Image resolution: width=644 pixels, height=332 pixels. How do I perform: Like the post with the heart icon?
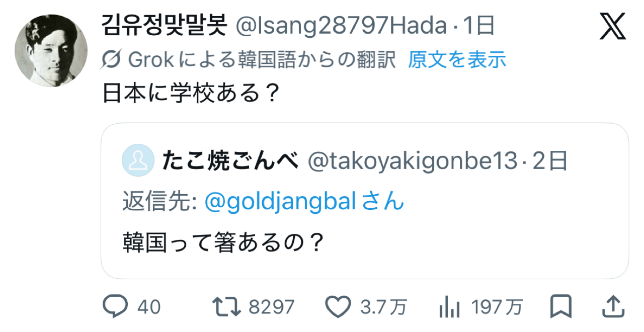[339, 306]
